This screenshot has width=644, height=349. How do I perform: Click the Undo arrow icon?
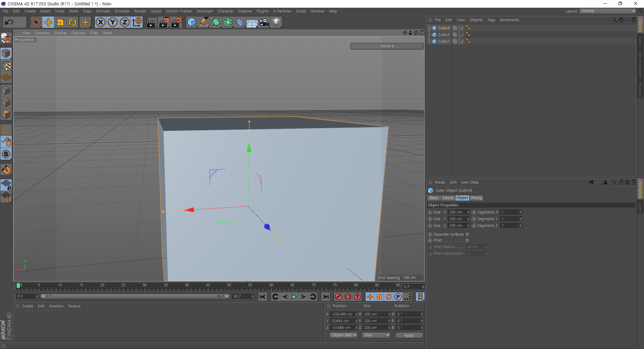(9, 22)
